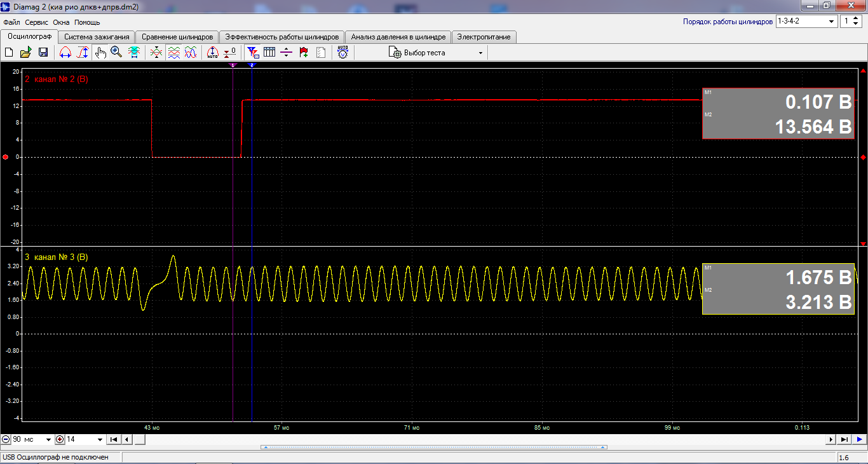This screenshot has width=868, height=464.
Task: Open the Файл menu
Action: pos(11,22)
